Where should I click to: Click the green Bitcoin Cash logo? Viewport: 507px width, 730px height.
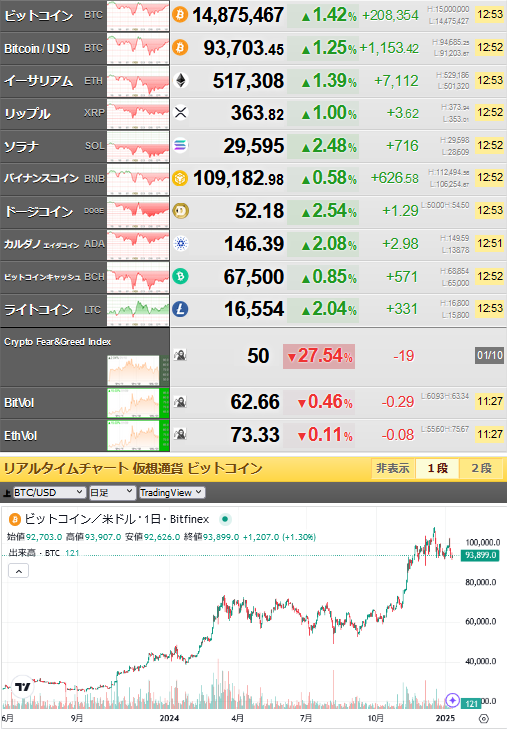coord(180,276)
